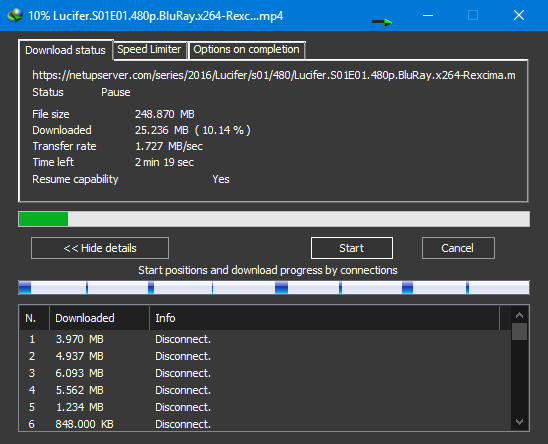This screenshot has width=548, height=444.
Task: Select connection row with 1.234 MB
Action: 265,407
